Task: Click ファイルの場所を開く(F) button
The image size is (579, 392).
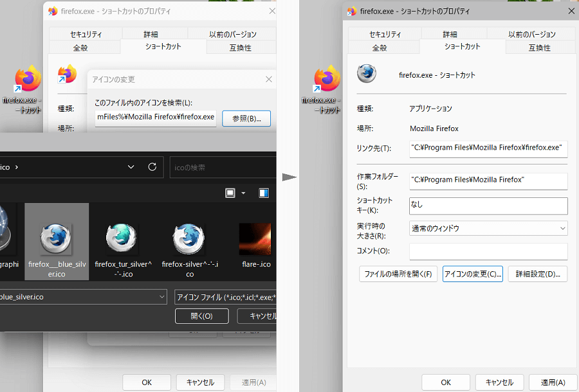Action: [398, 274]
